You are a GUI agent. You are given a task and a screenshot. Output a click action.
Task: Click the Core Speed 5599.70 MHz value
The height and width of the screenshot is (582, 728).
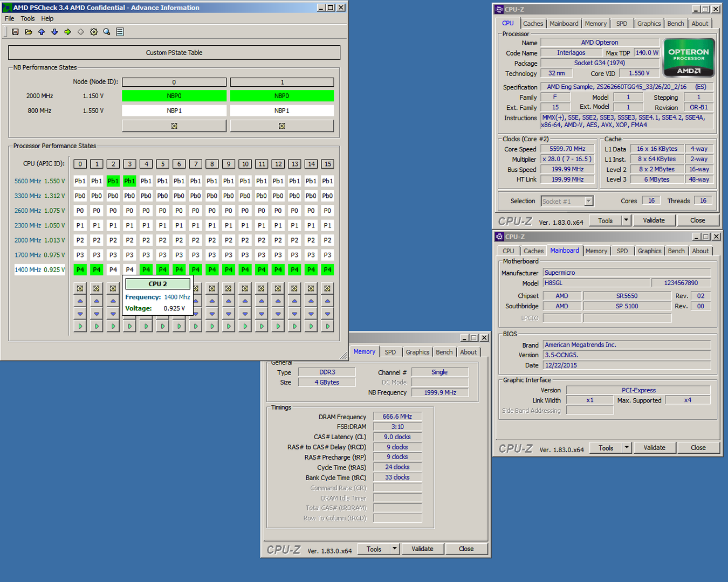pos(567,149)
